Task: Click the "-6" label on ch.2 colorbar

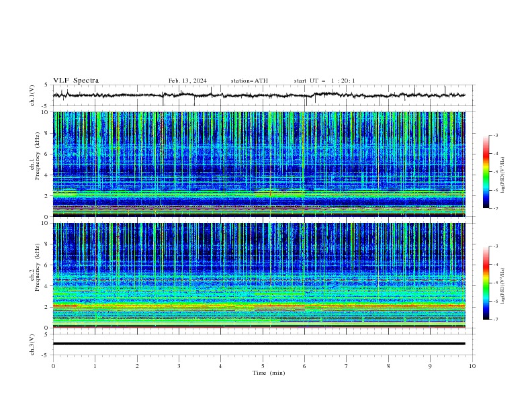Action: pos(496,301)
